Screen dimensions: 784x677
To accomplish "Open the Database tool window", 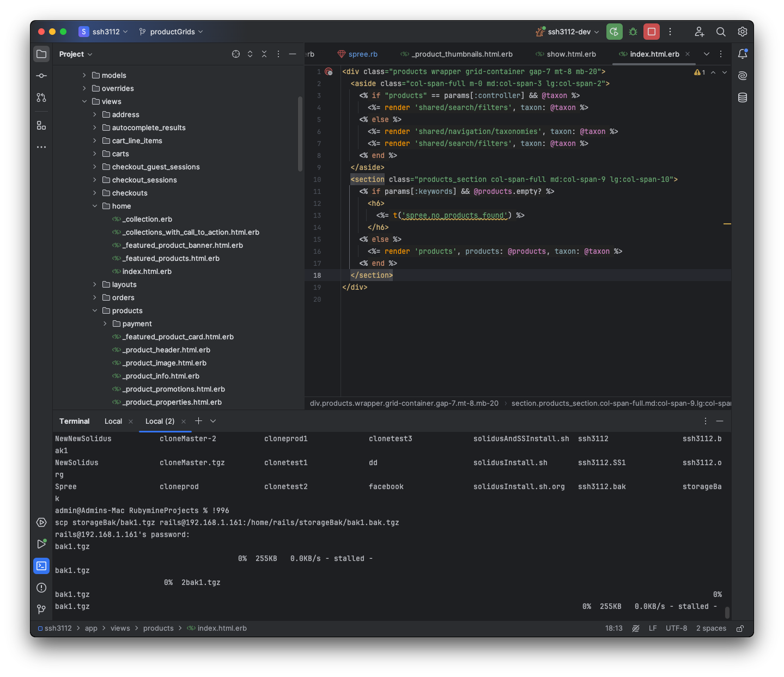I will (742, 97).
